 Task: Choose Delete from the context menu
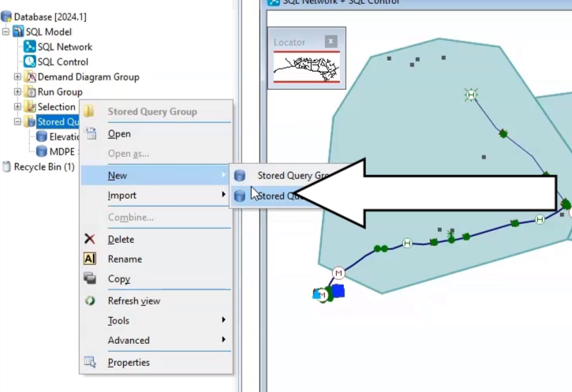pos(156,239)
